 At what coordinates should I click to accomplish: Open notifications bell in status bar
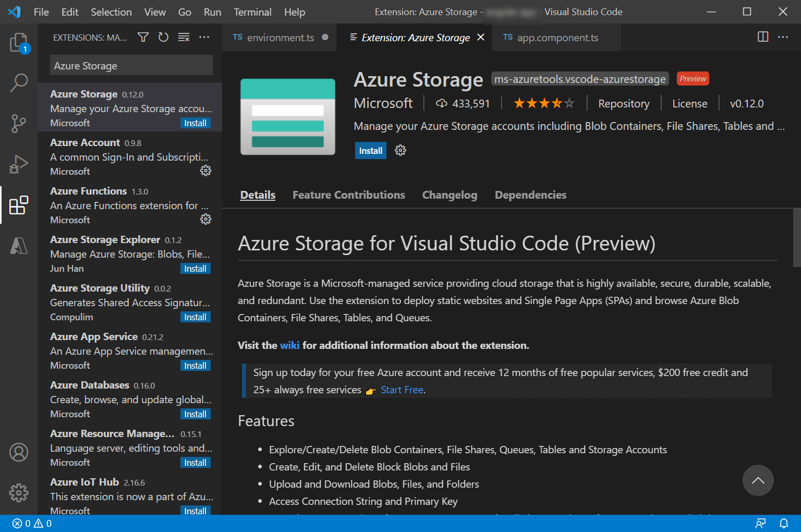click(783, 523)
